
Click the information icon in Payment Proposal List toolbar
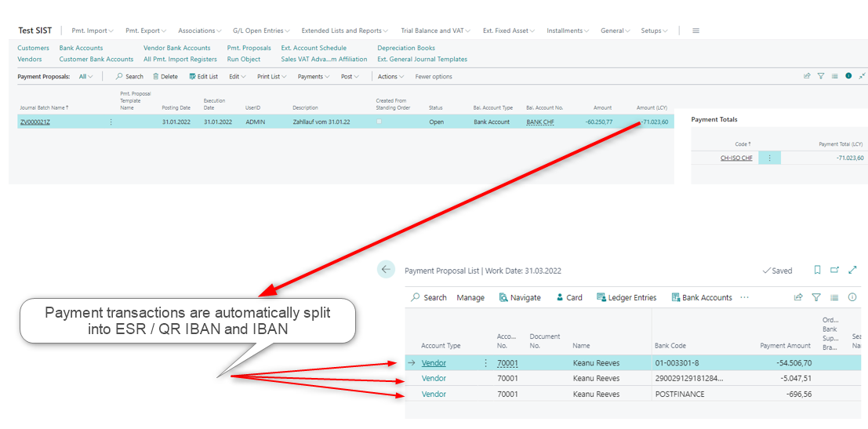point(852,297)
